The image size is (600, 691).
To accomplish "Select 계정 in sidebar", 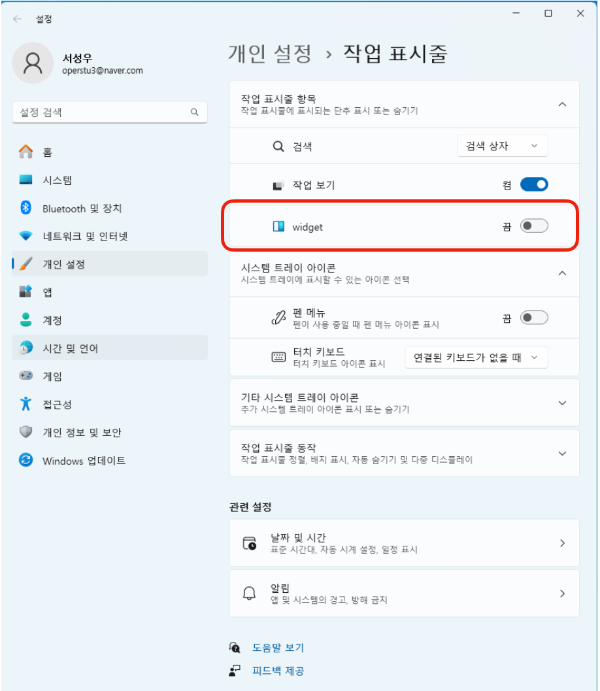I will 110,320.
